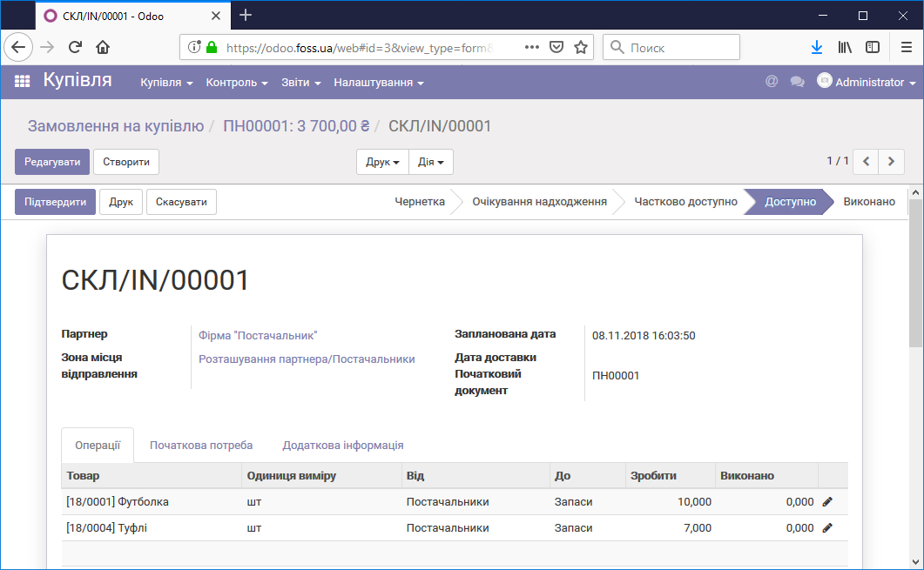This screenshot has height=570, width=924.
Task: Open page actions three-dot menu
Action: click(x=531, y=47)
